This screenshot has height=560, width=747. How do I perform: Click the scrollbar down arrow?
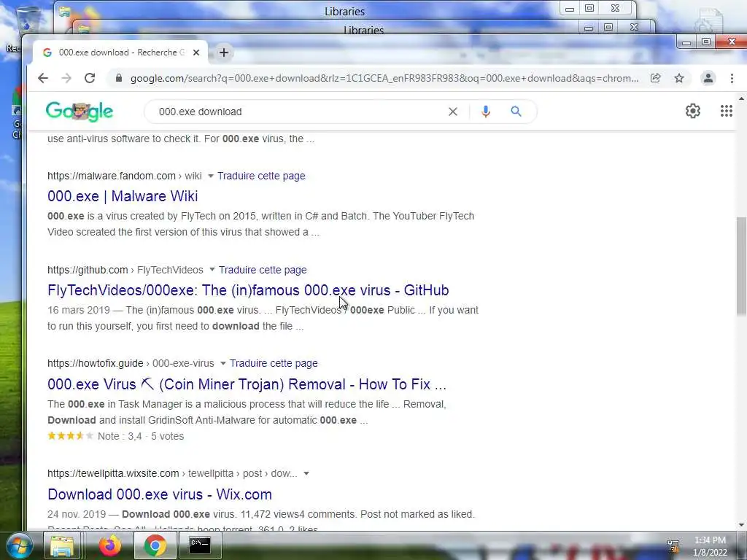click(741, 525)
